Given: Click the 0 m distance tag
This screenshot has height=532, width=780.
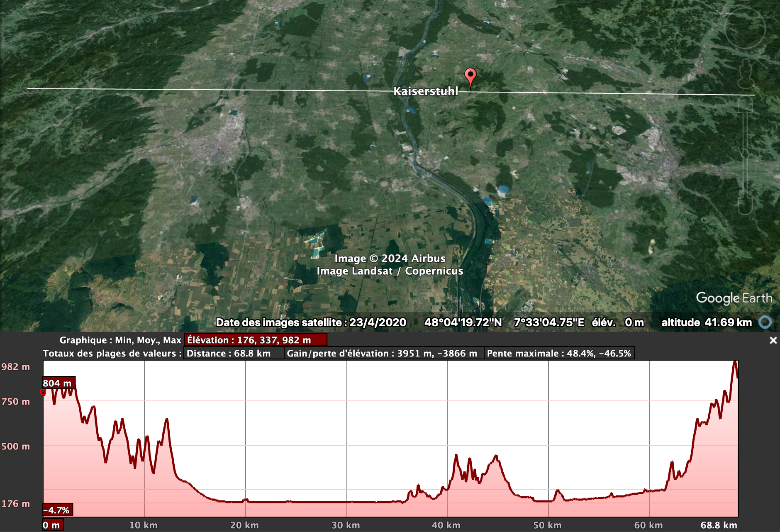Looking at the screenshot, I should pyautogui.click(x=52, y=525).
